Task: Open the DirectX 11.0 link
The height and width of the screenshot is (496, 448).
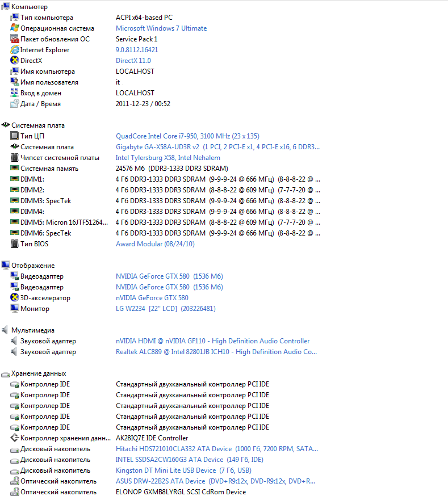Action: tap(133, 60)
